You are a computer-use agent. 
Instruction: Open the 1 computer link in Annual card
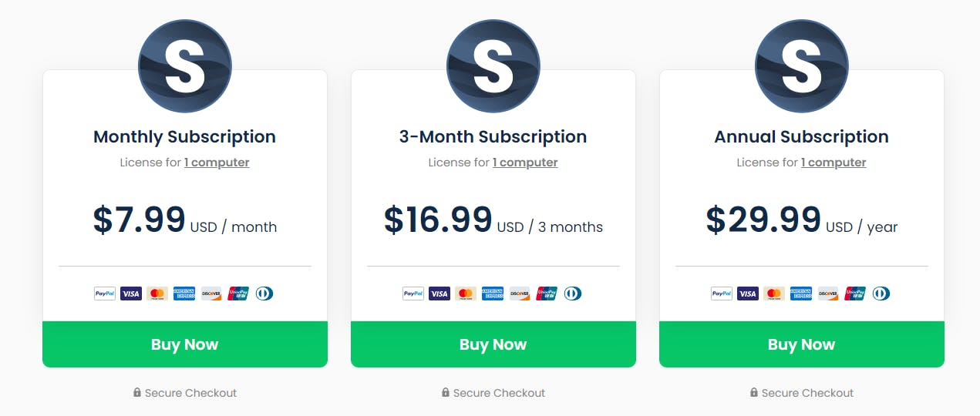click(834, 163)
